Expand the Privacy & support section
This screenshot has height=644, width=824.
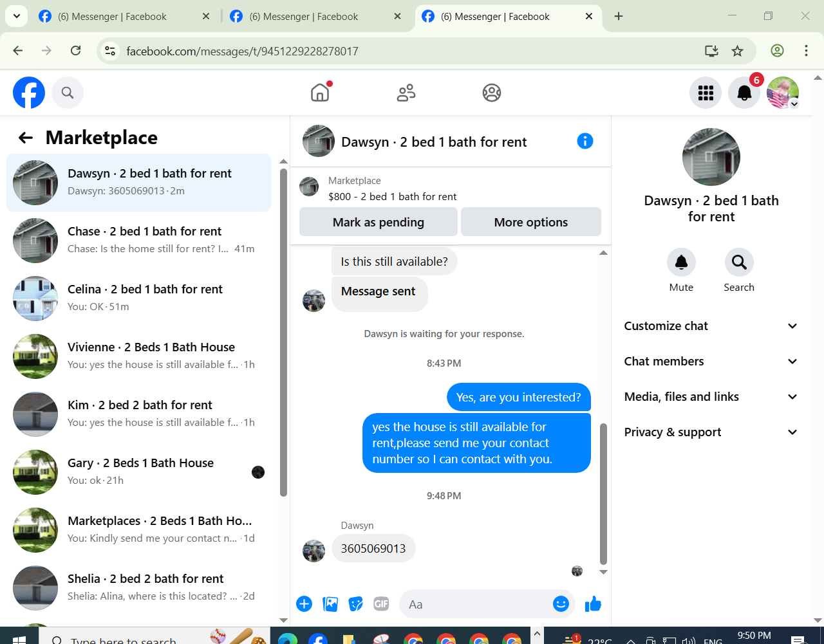(x=711, y=432)
